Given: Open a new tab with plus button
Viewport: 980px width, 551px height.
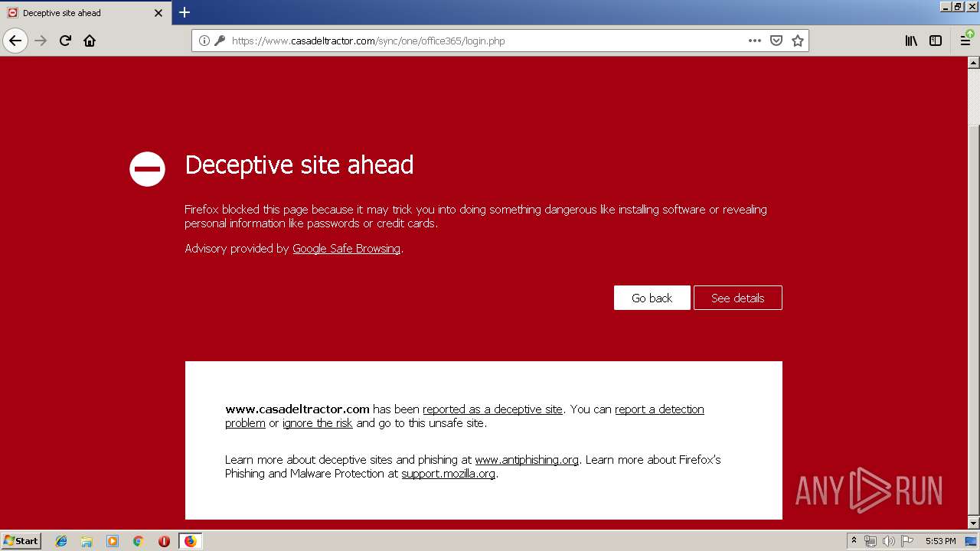Looking at the screenshot, I should tap(185, 12).
